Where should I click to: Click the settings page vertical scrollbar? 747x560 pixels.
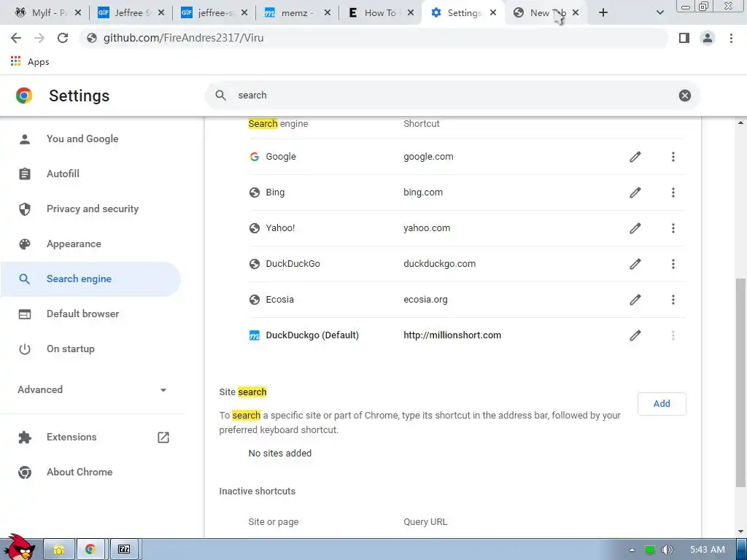coord(741,384)
